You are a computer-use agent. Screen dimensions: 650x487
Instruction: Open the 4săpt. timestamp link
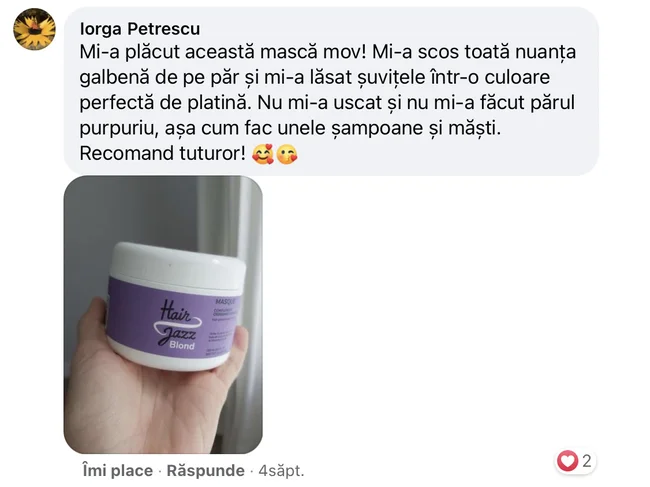tap(281, 470)
